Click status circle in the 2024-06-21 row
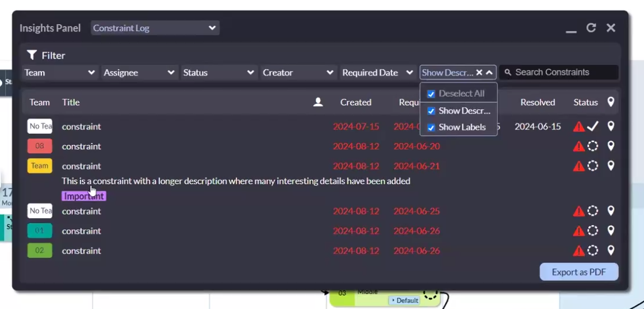 point(593,166)
